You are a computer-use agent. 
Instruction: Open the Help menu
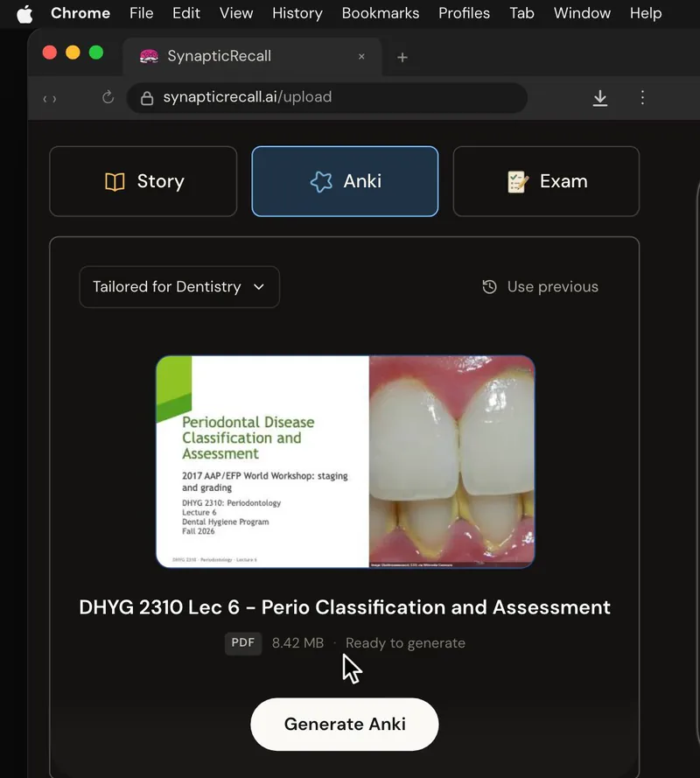pyautogui.click(x=646, y=13)
